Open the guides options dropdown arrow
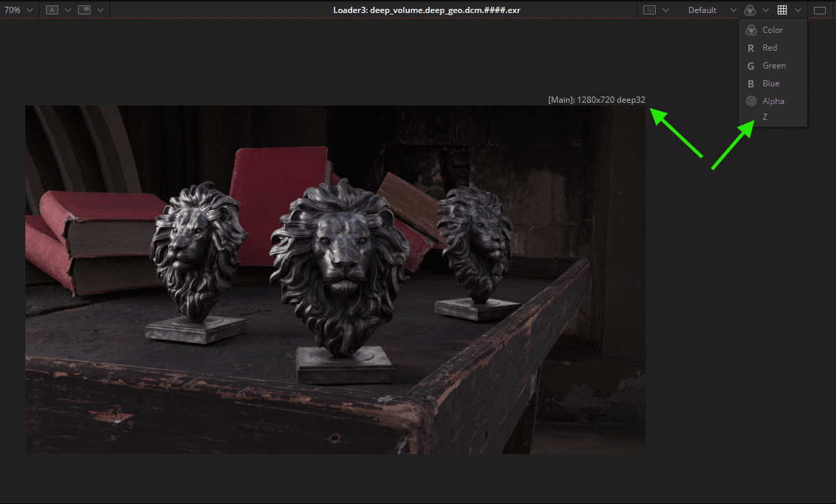 coord(797,10)
